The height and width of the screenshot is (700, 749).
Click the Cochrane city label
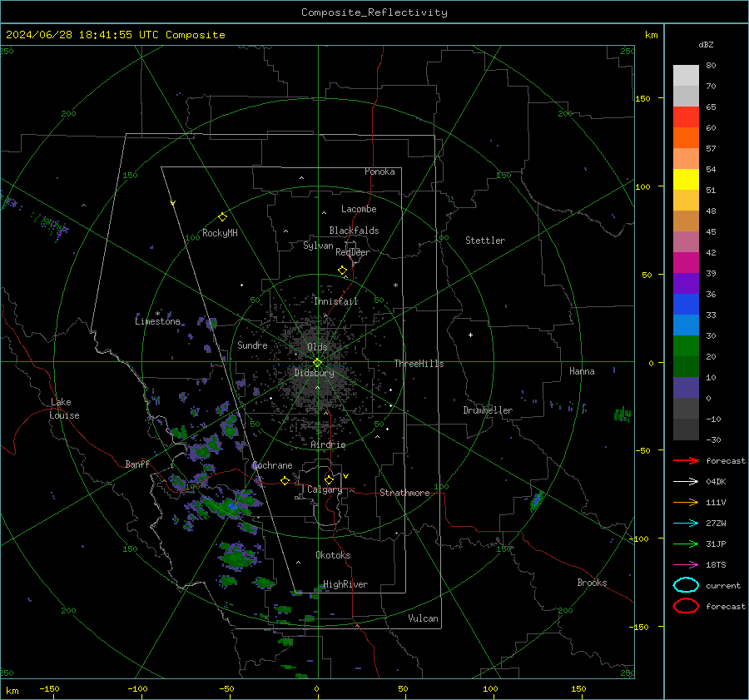(x=272, y=465)
